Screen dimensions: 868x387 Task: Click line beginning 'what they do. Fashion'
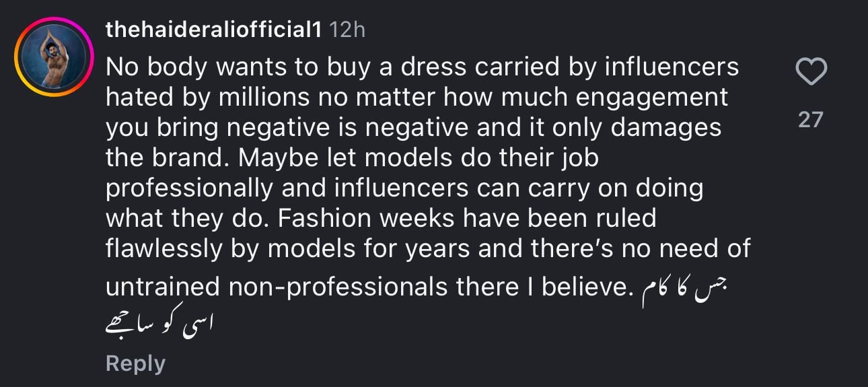pos(380,218)
